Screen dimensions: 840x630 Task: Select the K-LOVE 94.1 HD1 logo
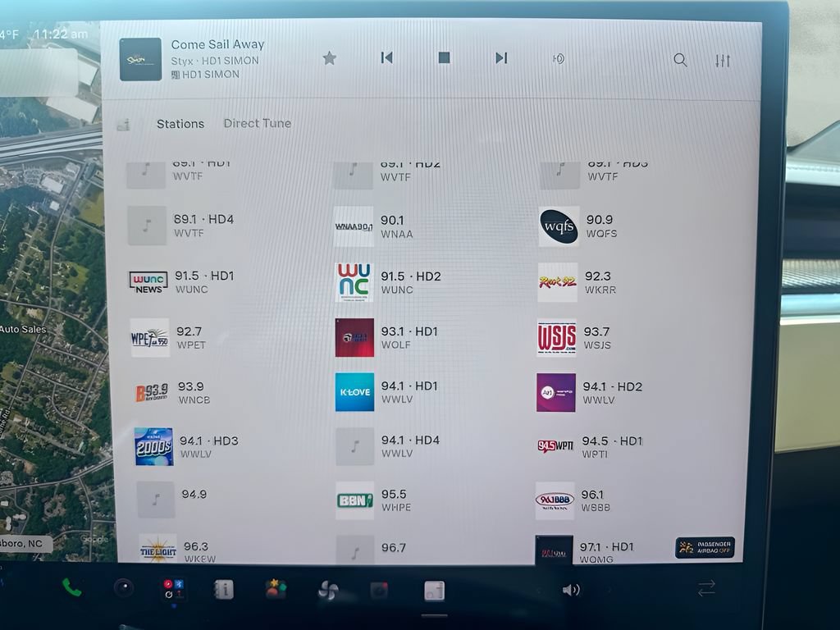pos(354,393)
